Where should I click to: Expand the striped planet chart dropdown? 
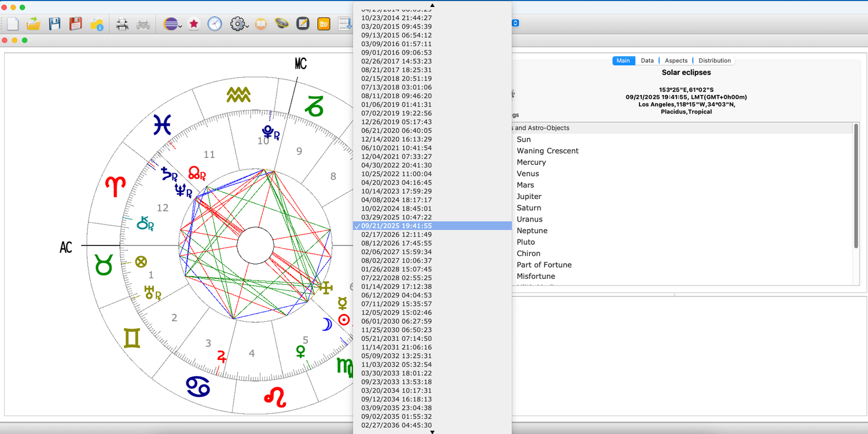coord(180,26)
